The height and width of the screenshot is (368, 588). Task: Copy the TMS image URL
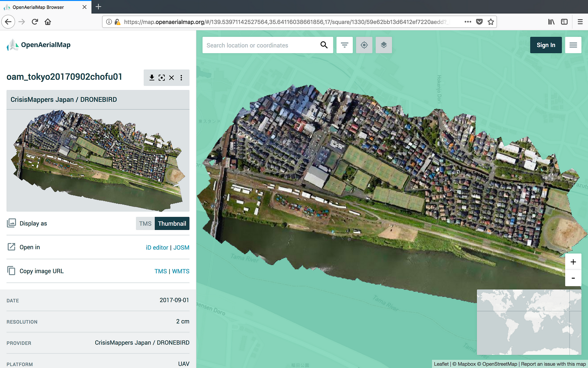click(x=161, y=271)
